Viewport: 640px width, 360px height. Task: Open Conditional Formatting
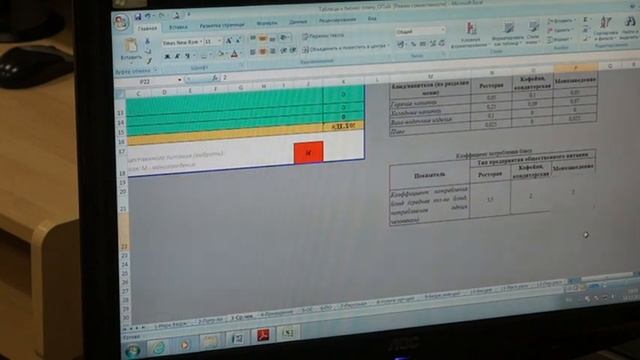(471, 34)
